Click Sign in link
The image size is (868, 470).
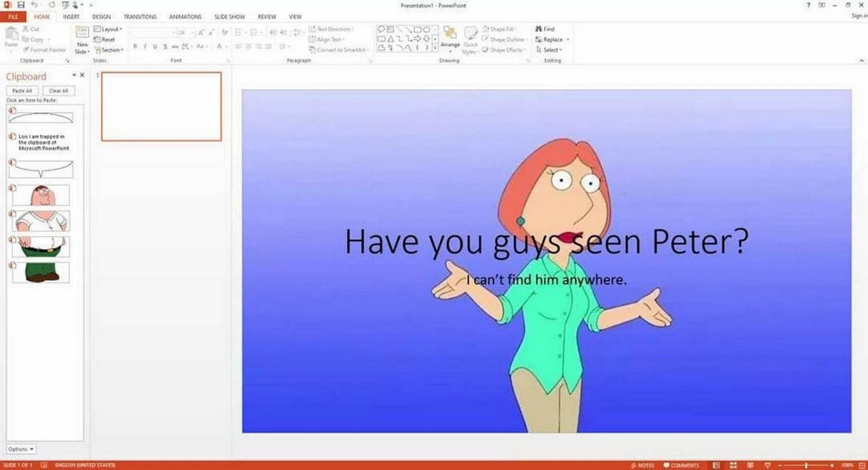860,16
